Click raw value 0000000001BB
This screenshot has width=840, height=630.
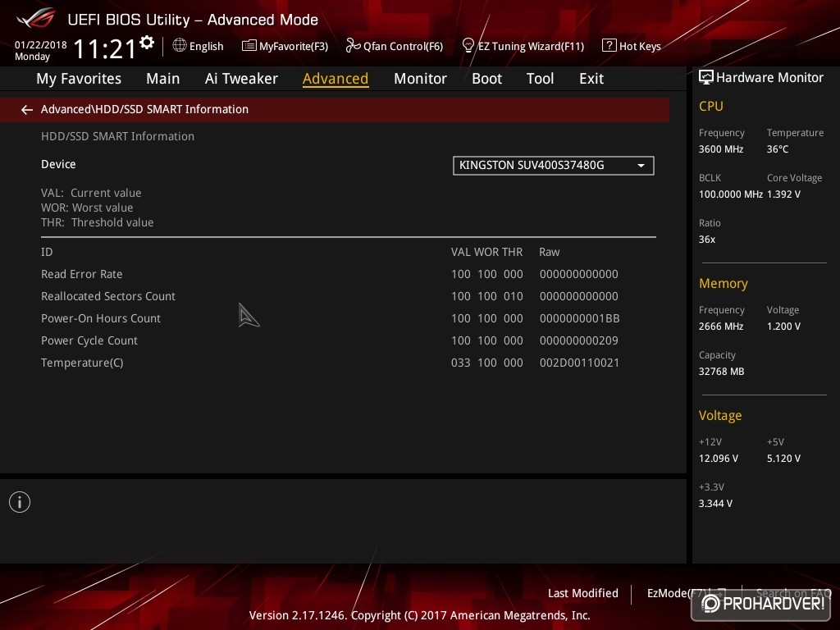point(580,318)
